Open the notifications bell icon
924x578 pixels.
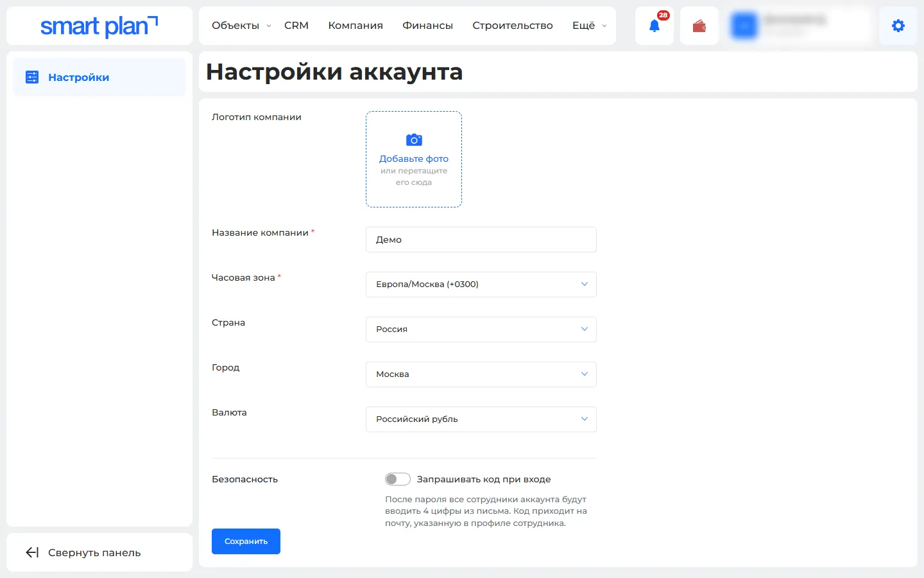pos(654,26)
